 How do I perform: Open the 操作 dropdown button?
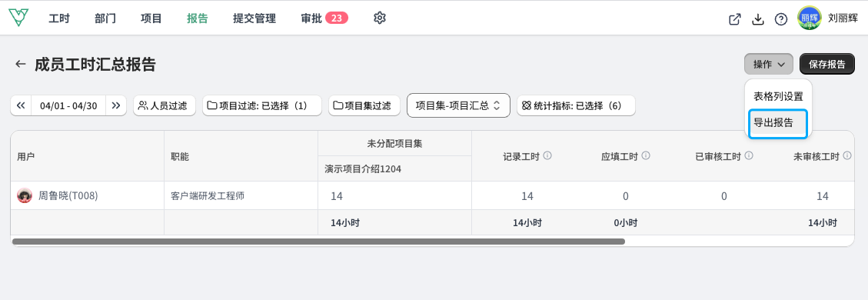coord(769,64)
